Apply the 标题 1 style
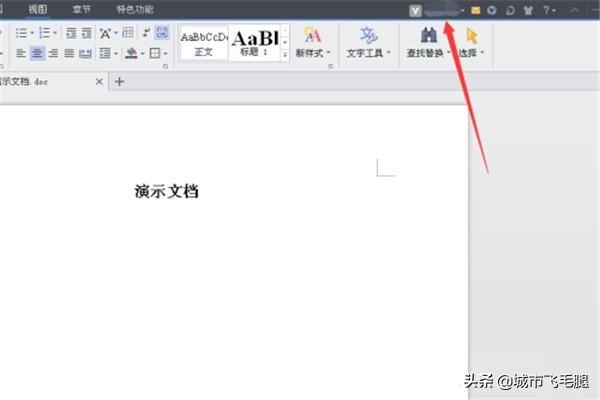Viewport: 600px width, 400px height. (255, 43)
